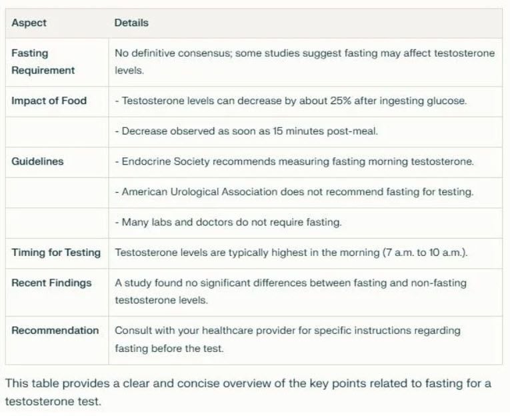Click the summary paragraph below the table
Viewport: 510px width, 420px height.
pyautogui.click(x=248, y=393)
